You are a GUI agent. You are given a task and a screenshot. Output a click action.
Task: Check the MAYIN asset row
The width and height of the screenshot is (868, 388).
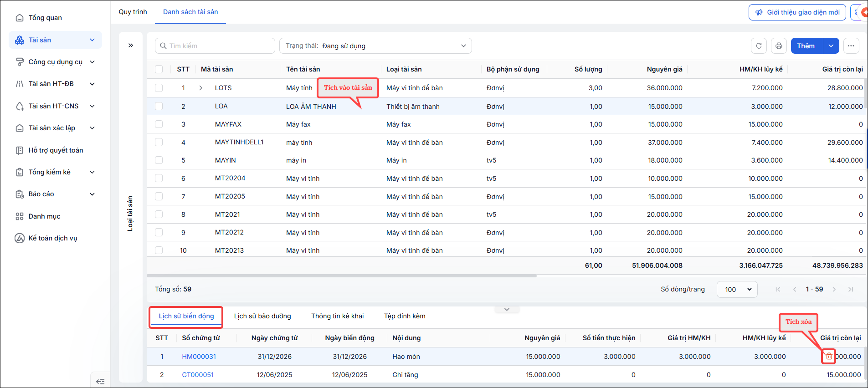(x=159, y=160)
